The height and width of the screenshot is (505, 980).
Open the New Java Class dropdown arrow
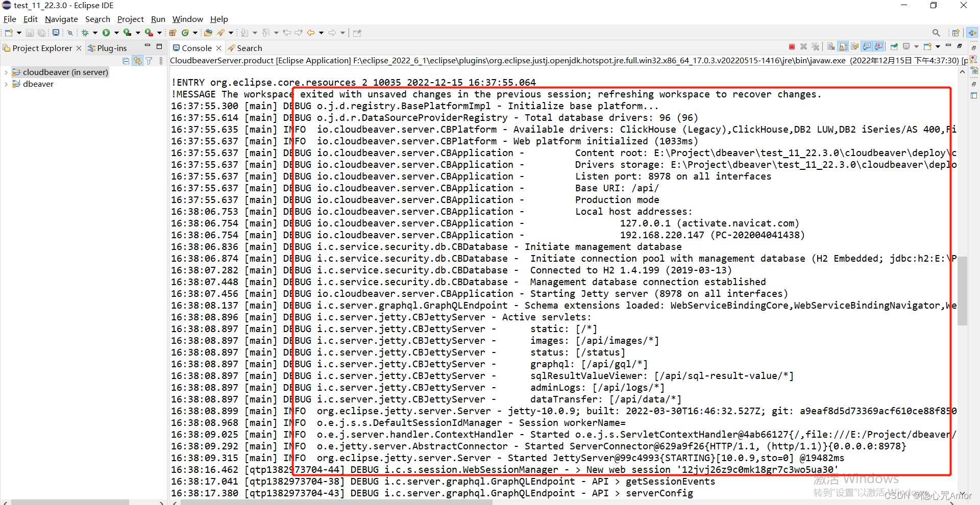pos(195,33)
